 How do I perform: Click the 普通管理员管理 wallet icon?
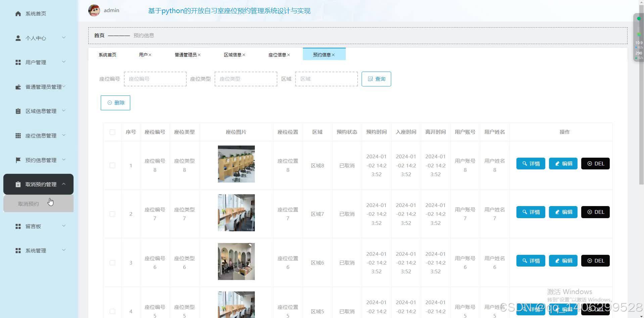coord(18,87)
